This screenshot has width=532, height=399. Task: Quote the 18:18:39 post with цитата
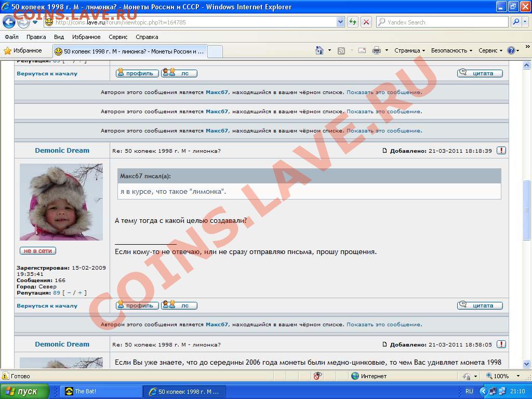(480, 305)
